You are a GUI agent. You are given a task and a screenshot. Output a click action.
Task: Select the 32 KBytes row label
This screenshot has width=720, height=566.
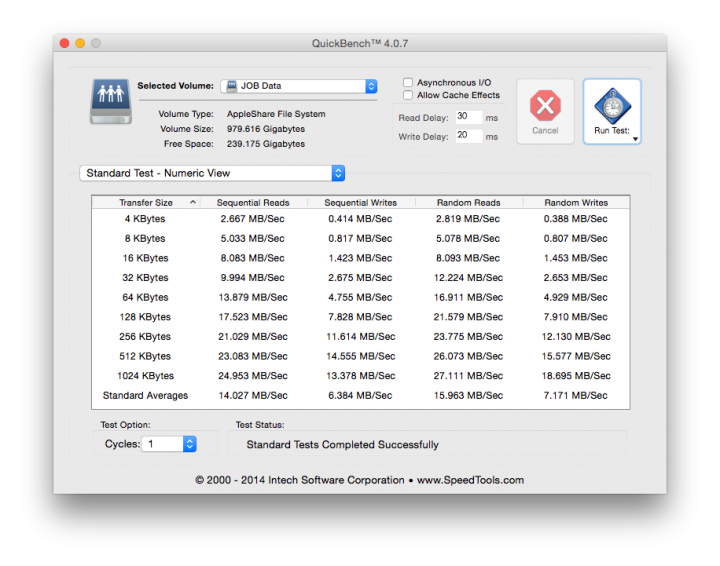tap(145, 278)
